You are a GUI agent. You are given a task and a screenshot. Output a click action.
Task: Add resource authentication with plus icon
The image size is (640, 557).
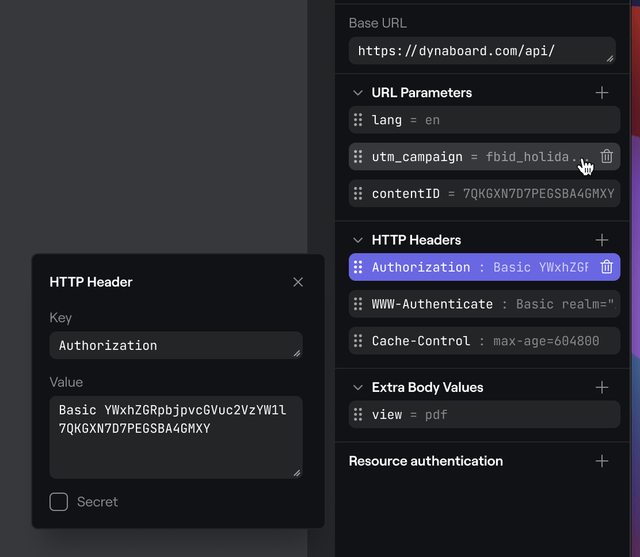pos(602,461)
